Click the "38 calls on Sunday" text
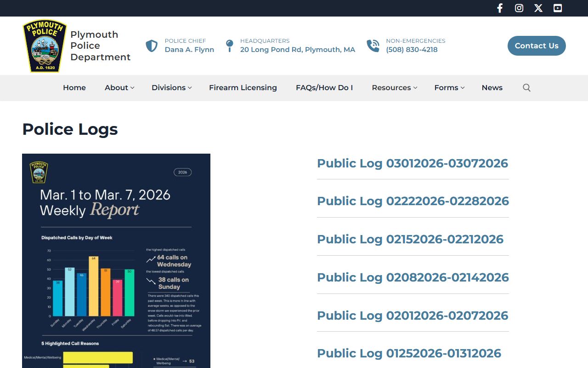Screen dimensions: 588x368 pos(174,283)
